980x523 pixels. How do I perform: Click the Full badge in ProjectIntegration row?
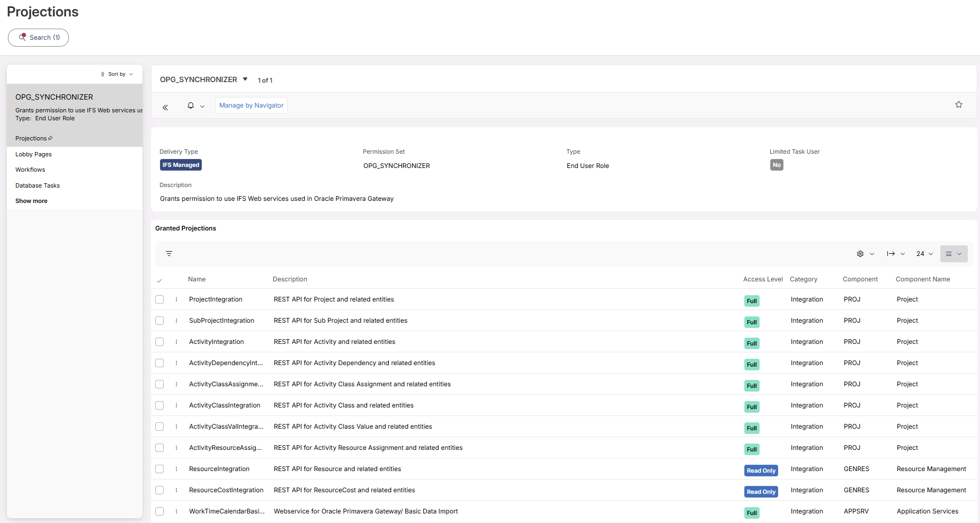[752, 301]
